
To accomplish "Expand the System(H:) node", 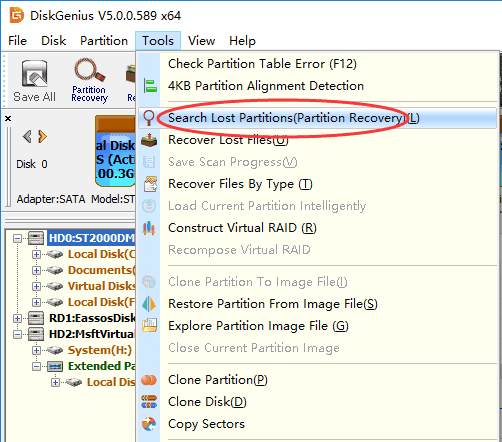I will [x=36, y=350].
